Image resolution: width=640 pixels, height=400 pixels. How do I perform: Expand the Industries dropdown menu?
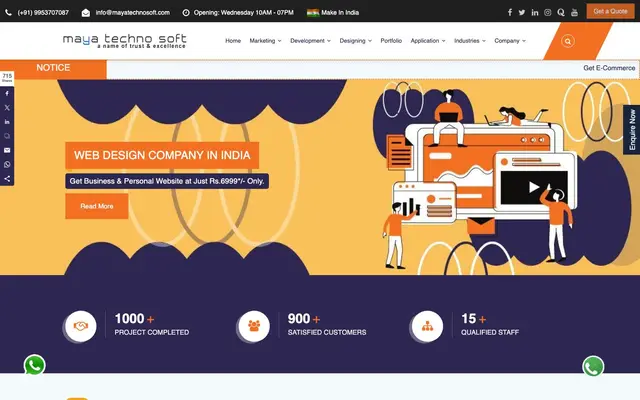[x=470, y=41]
